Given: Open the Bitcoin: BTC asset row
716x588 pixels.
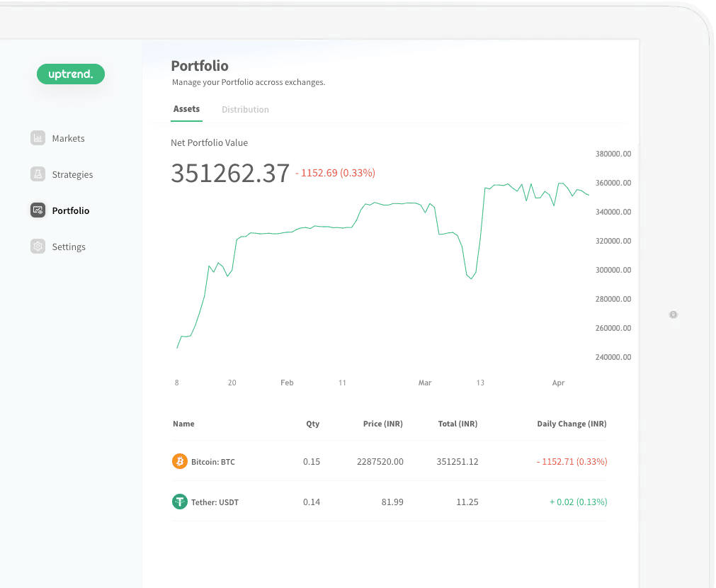Looking at the screenshot, I should pos(212,462).
